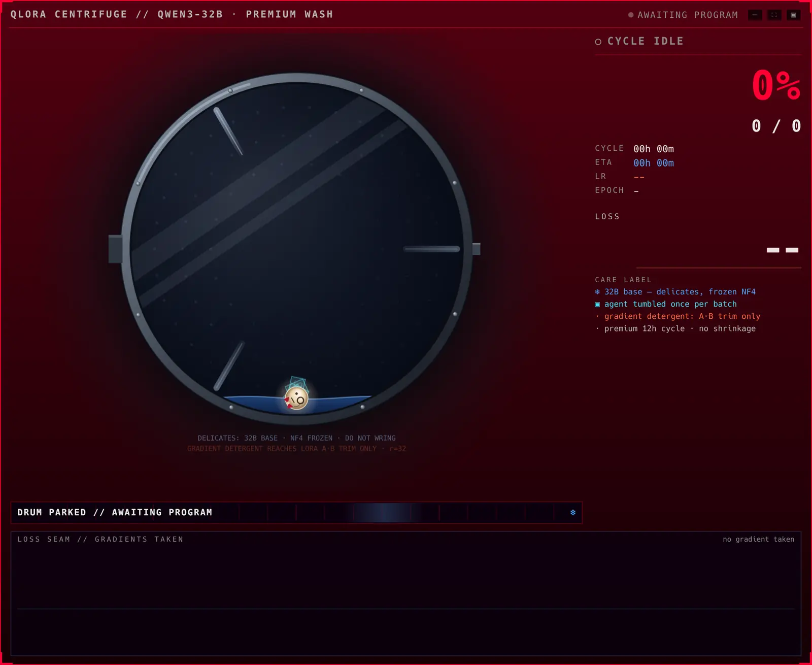Click the Loss Seam gradients chart area

(x=406, y=594)
